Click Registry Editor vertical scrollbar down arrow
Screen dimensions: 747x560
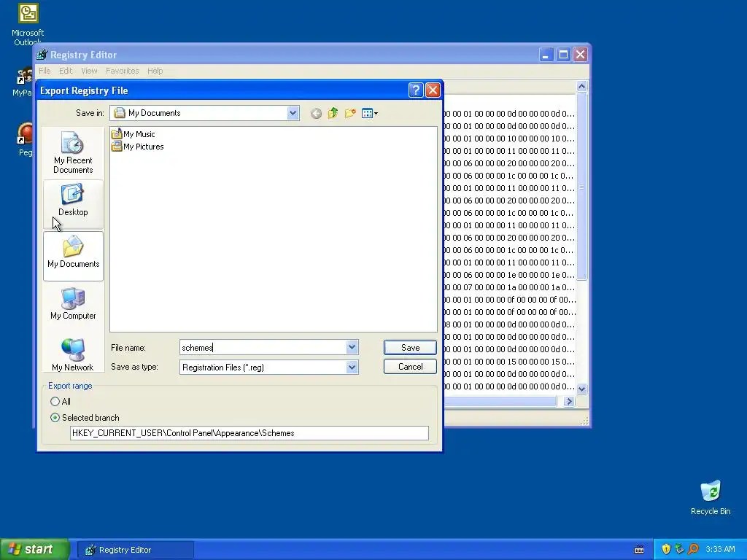click(x=581, y=389)
